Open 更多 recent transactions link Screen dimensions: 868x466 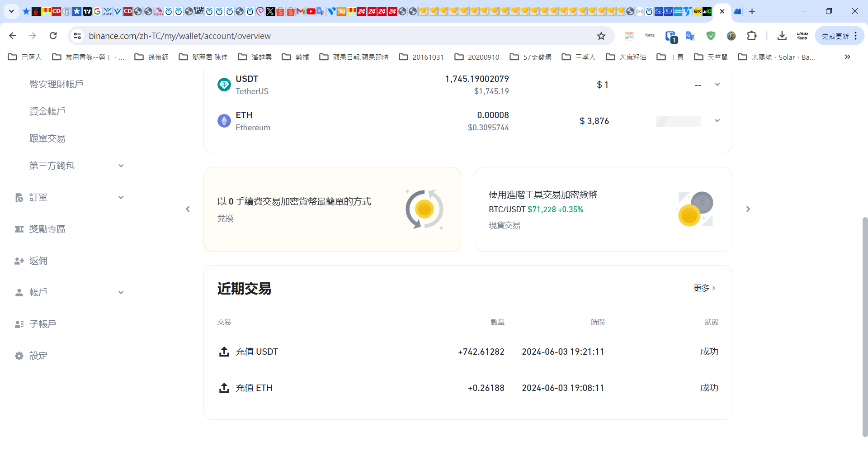pyautogui.click(x=705, y=288)
